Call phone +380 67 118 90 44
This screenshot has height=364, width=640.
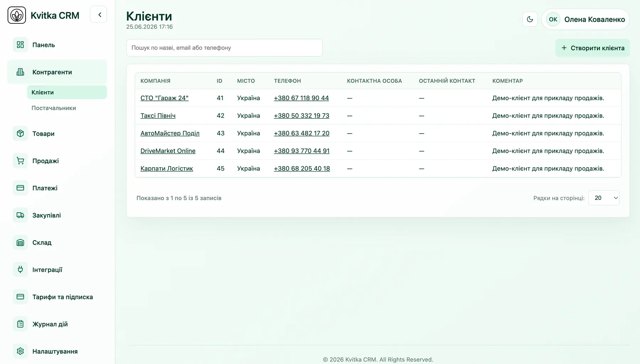pyautogui.click(x=301, y=98)
